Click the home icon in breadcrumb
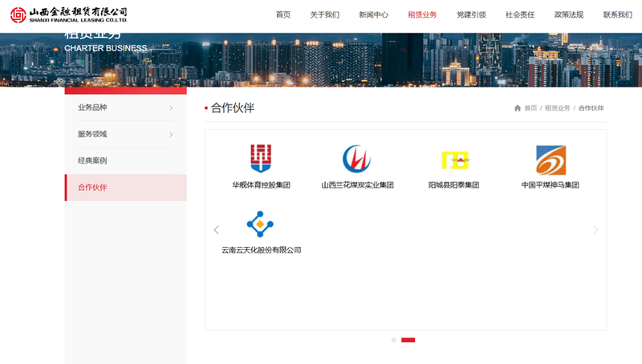 518,108
